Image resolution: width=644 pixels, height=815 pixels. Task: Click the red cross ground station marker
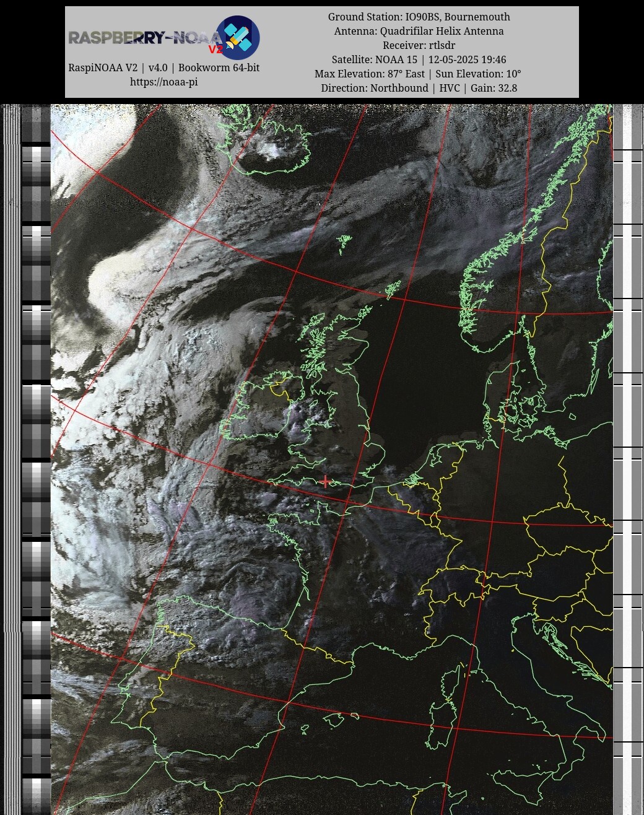coord(326,481)
